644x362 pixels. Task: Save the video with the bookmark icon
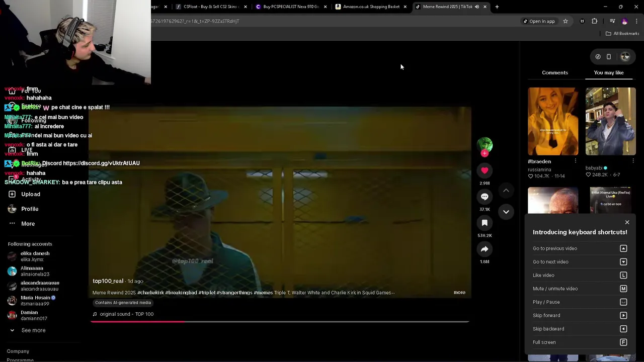click(485, 223)
